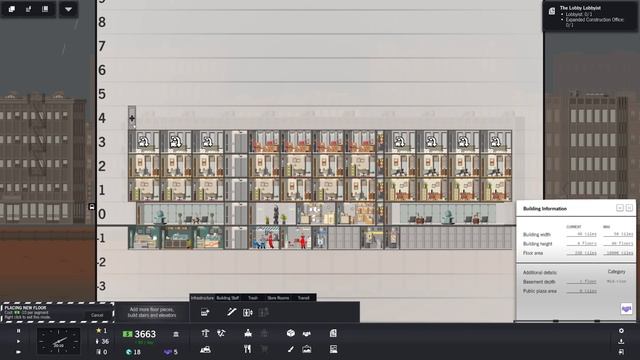Viewport: 640px width, 360px height.
Task: Set game to fast-forward speed
Action: pyautogui.click(x=18, y=351)
